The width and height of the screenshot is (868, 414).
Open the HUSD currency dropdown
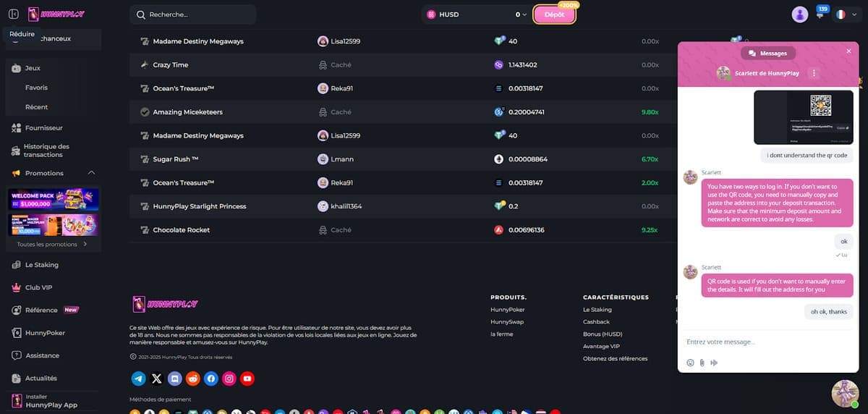(477, 14)
